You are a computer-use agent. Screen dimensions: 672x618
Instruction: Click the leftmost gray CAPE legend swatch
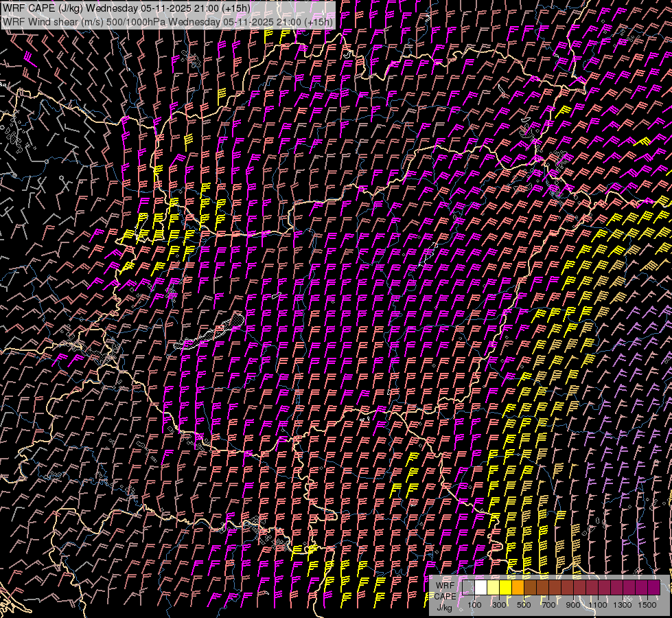[468, 588]
